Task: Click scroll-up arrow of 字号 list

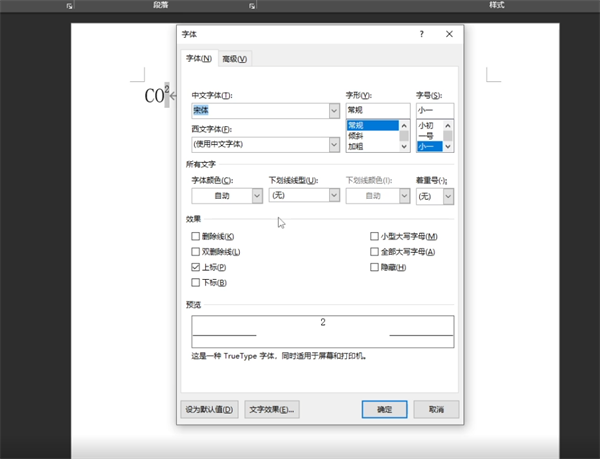Action: click(x=448, y=125)
